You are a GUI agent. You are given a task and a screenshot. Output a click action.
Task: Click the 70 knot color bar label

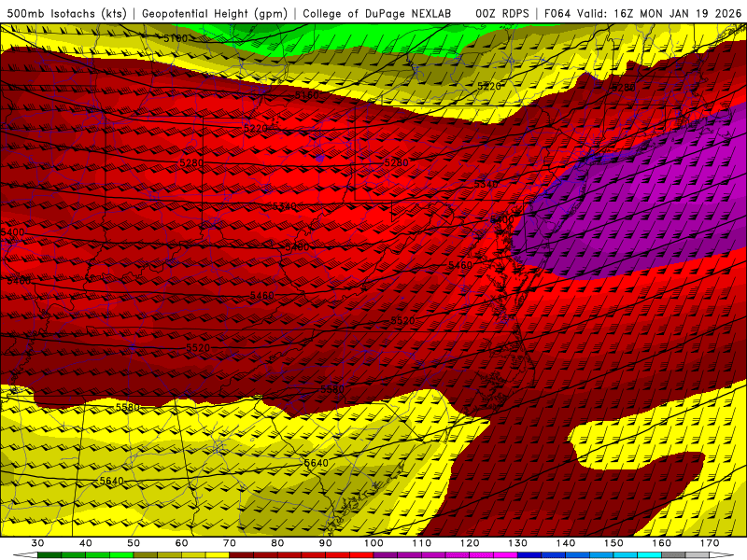coord(230,543)
